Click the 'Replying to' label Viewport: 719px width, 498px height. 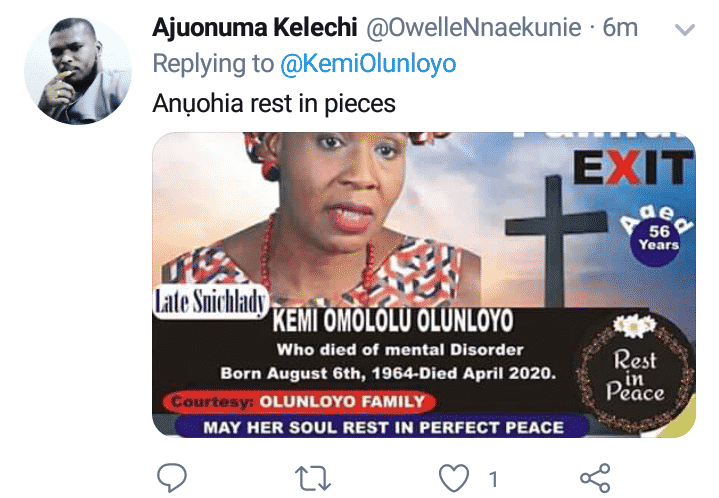[x=213, y=63]
